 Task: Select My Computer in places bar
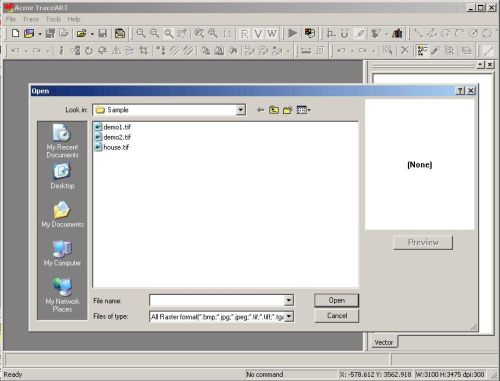[x=62, y=253]
